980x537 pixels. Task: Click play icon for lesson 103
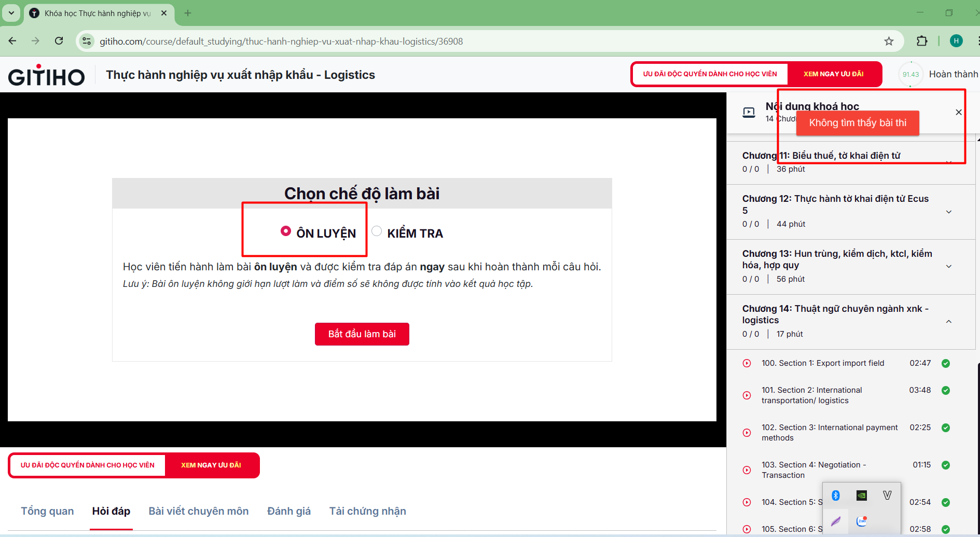[x=747, y=470]
